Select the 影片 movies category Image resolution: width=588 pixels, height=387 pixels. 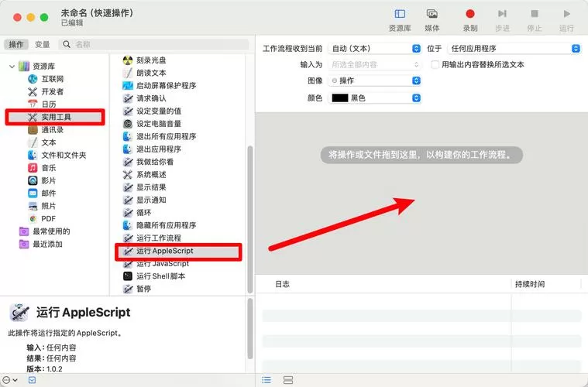(x=42, y=180)
